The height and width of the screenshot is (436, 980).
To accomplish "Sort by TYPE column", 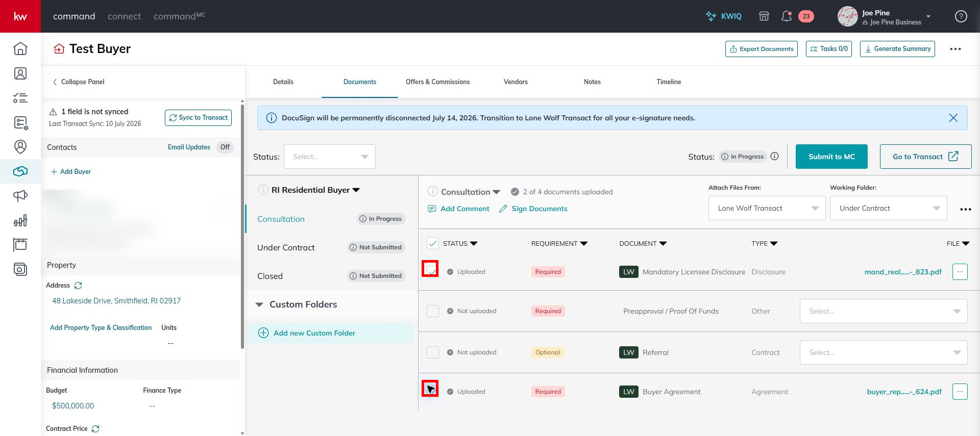I will point(765,244).
